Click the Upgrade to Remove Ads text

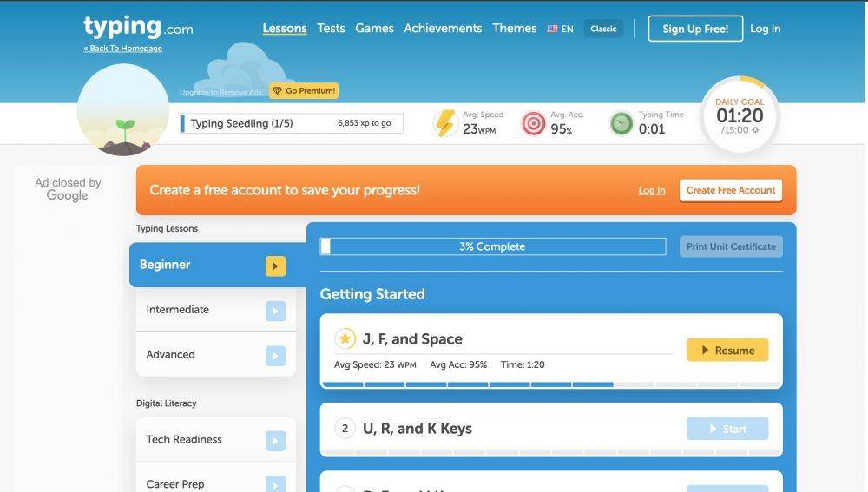tap(221, 92)
